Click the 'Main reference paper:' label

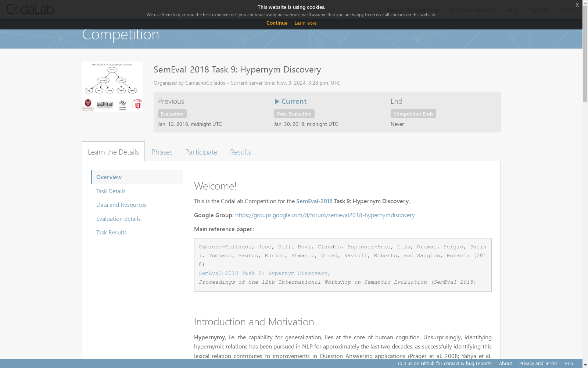224,229
